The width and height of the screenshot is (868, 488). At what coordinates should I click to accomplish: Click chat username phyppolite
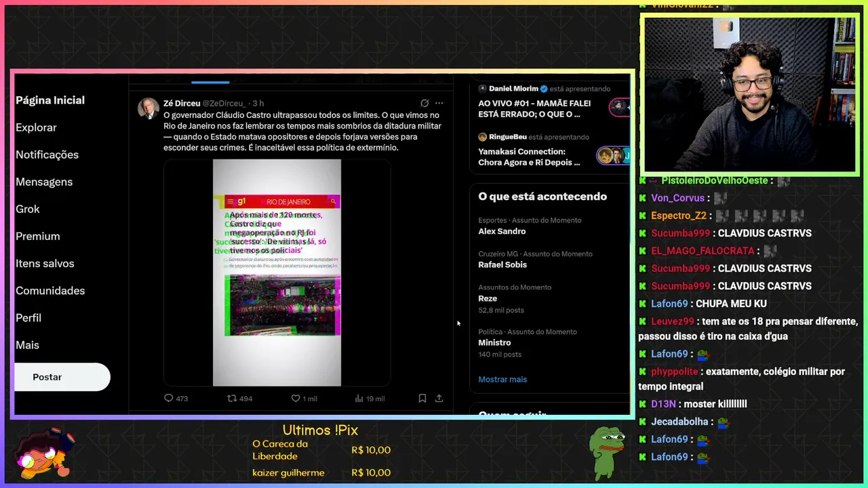tap(674, 371)
